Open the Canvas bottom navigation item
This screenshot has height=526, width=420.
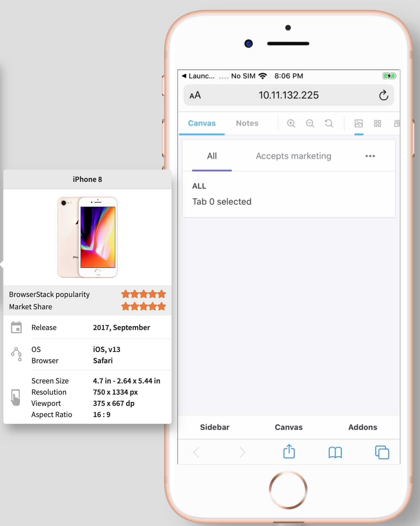289,427
